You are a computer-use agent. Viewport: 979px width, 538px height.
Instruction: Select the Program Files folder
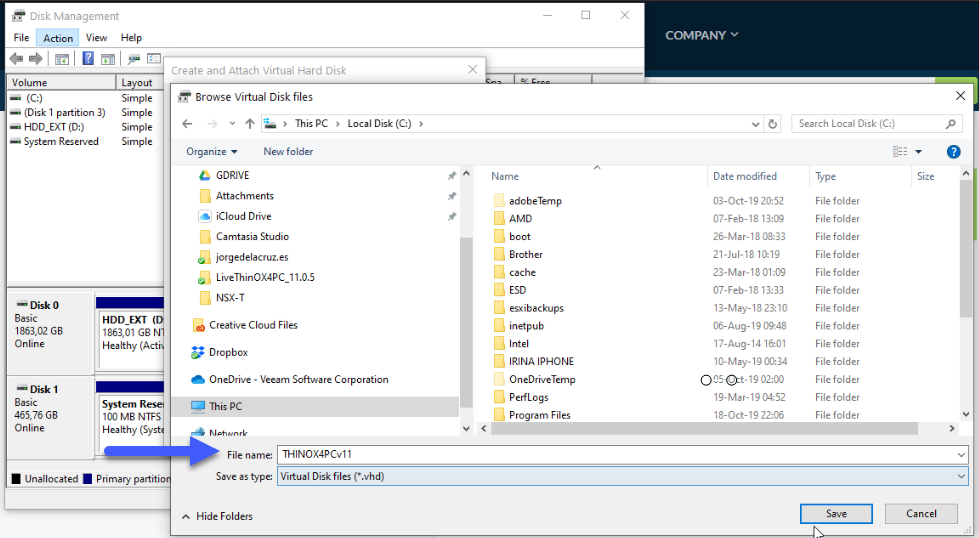tap(539, 415)
